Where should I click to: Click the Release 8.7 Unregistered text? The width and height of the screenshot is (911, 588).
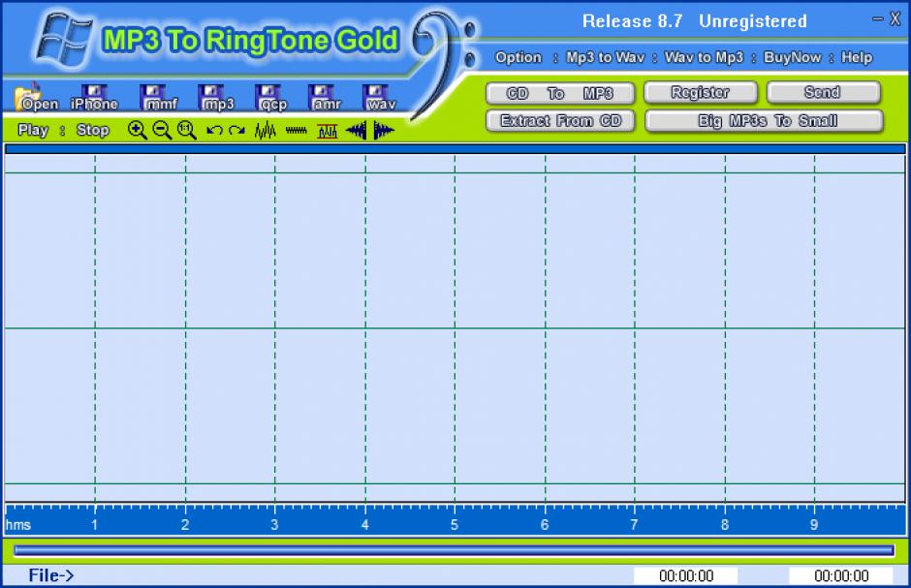(694, 21)
